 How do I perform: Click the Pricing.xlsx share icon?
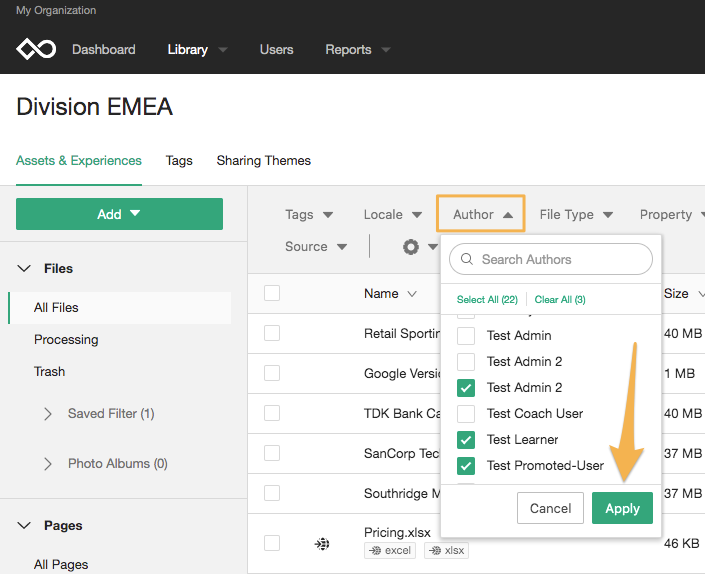[322, 544]
